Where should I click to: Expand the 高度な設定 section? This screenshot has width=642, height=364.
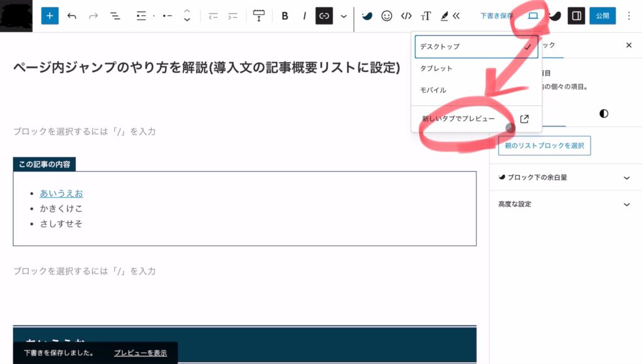click(565, 204)
